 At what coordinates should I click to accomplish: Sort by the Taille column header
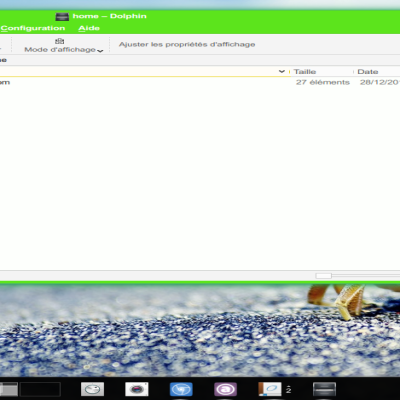(x=305, y=72)
